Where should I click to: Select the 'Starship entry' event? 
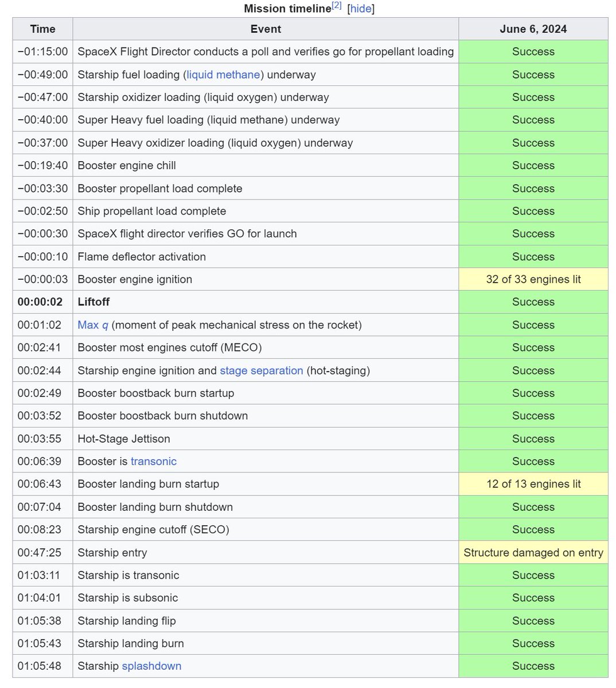tap(112, 553)
